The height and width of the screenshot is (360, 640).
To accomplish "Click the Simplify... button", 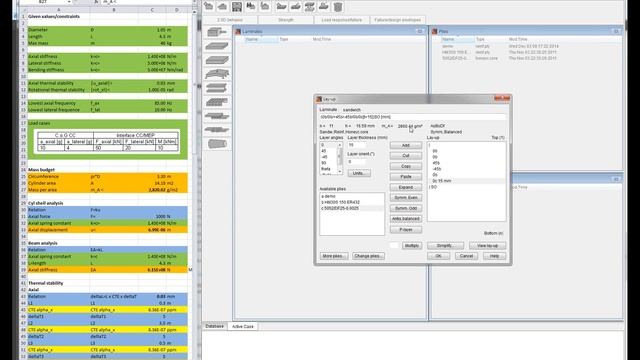I will [x=445, y=245].
